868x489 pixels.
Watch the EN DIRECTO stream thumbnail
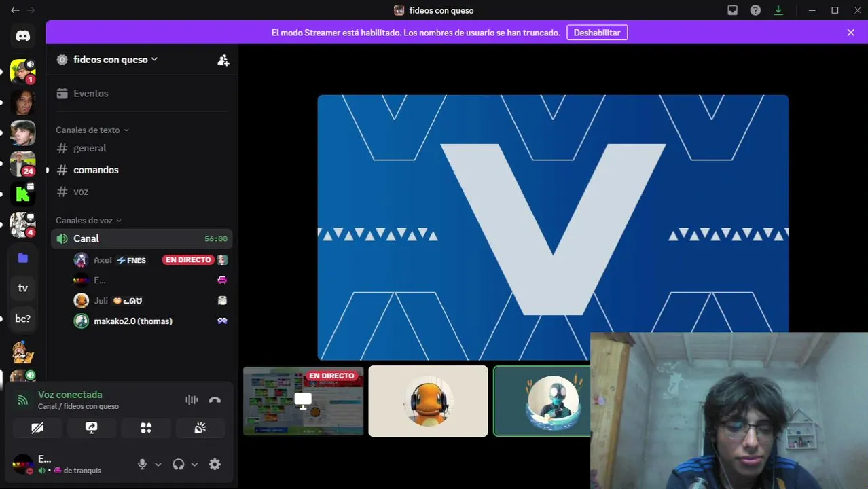pyautogui.click(x=303, y=401)
